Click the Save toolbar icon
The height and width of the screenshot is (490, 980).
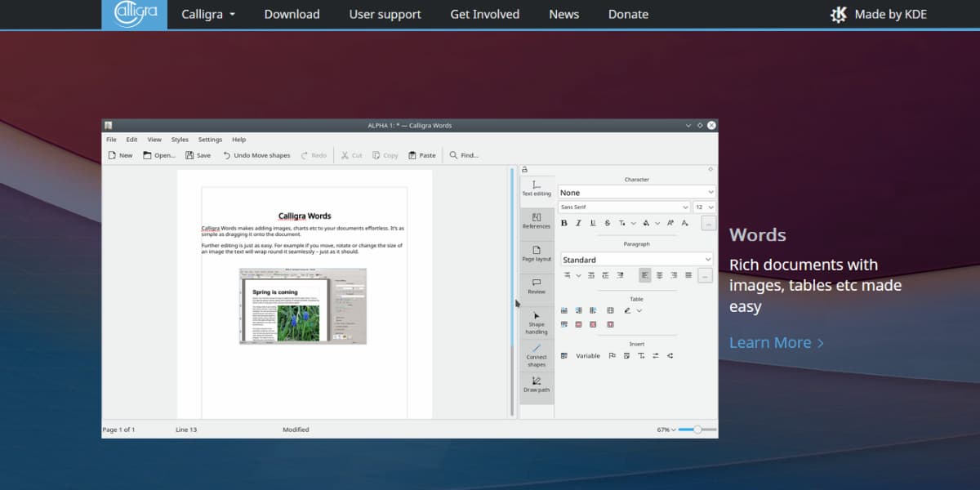point(198,155)
